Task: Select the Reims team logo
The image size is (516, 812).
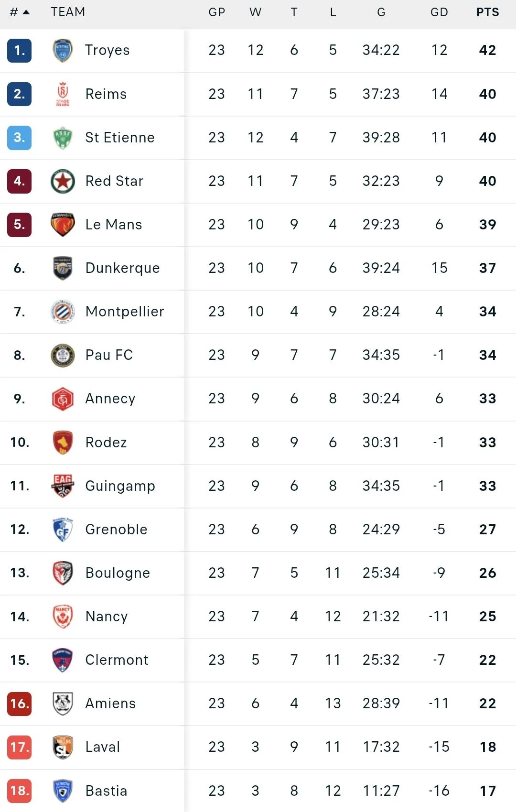Action: (x=62, y=94)
